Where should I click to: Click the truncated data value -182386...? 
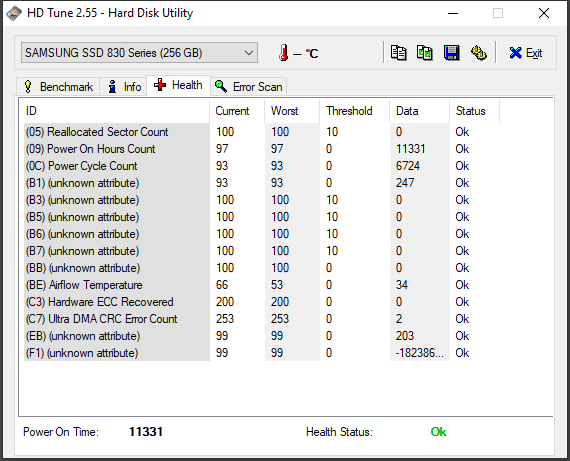coord(420,353)
